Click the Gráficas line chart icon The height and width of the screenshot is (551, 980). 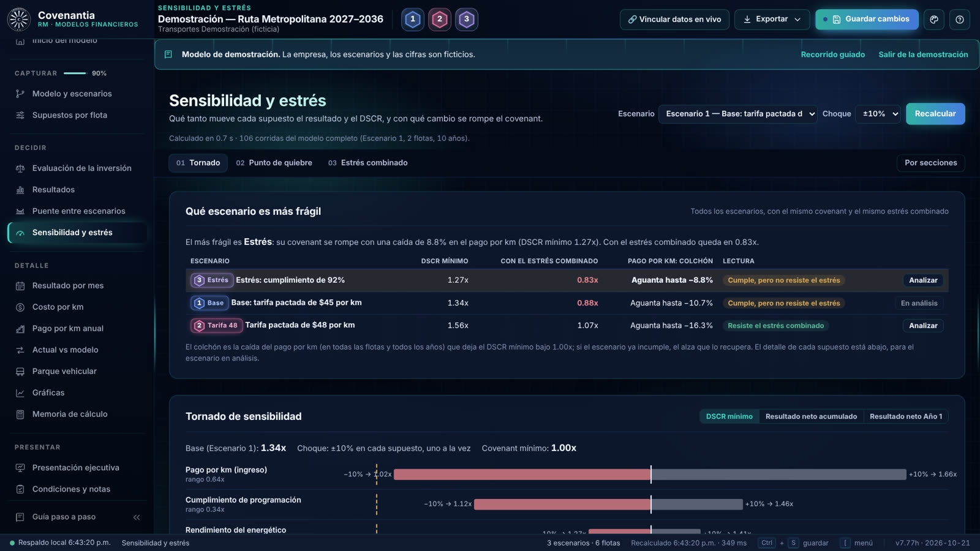[x=20, y=393]
